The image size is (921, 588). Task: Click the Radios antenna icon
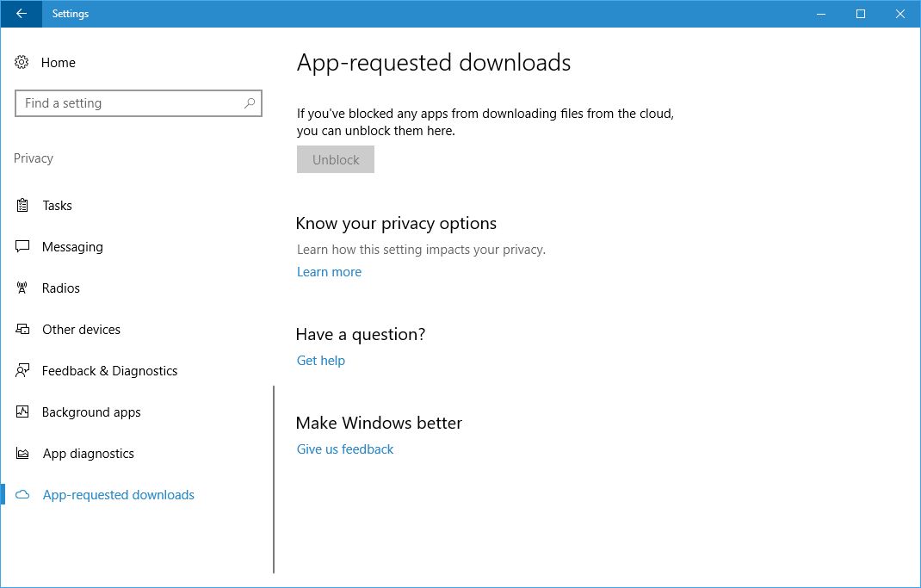(x=22, y=288)
